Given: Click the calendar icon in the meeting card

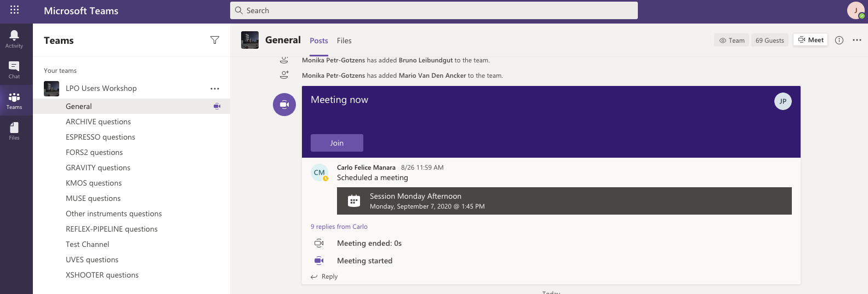Looking at the screenshot, I should pos(354,201).
